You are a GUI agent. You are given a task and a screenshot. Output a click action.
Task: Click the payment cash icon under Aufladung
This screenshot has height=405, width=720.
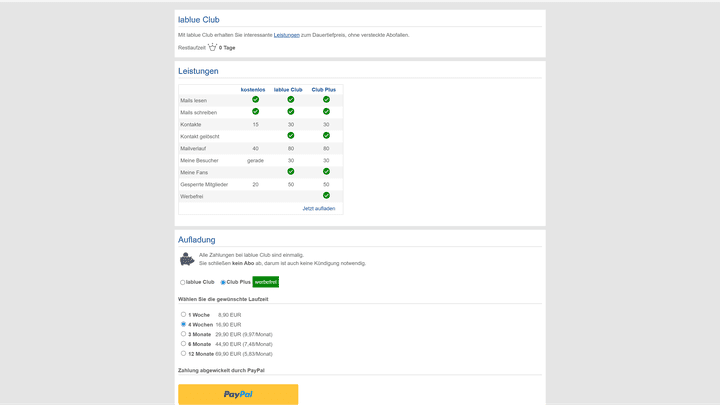pos(187,259)
